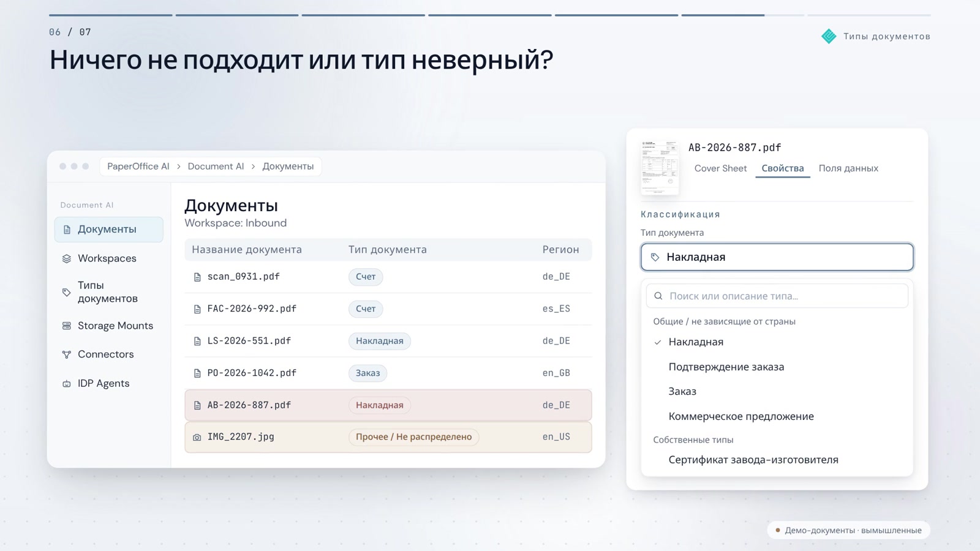Click the Connectors icon in sidebar
The width and height of the screenshot is (980, 551).
tap(67, 354)
